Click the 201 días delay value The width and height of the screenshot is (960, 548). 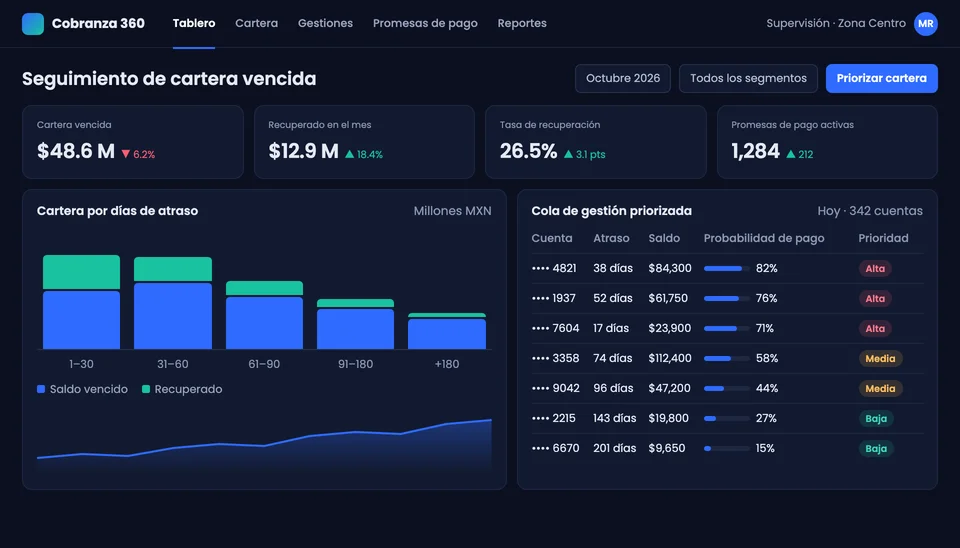click(615, 448)
